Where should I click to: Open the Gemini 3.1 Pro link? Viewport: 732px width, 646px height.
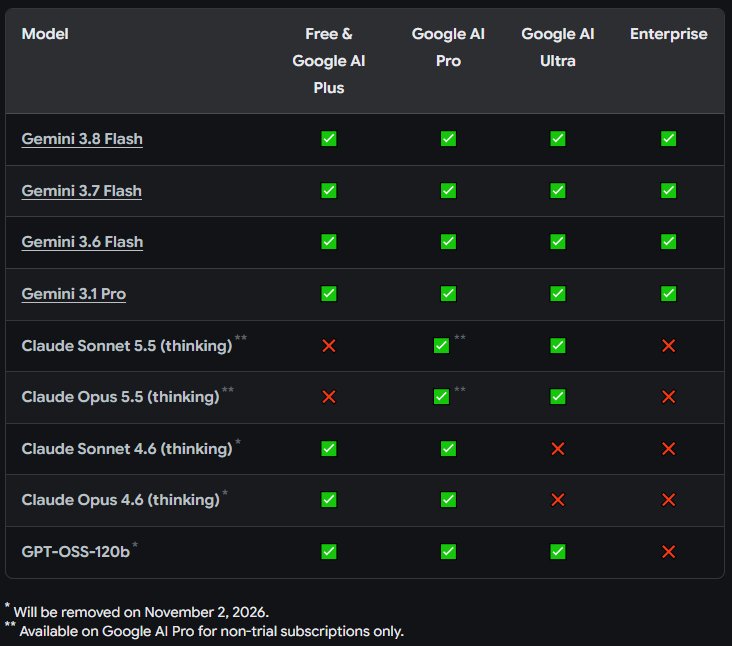pyautogui.click(x=74, y=294)
